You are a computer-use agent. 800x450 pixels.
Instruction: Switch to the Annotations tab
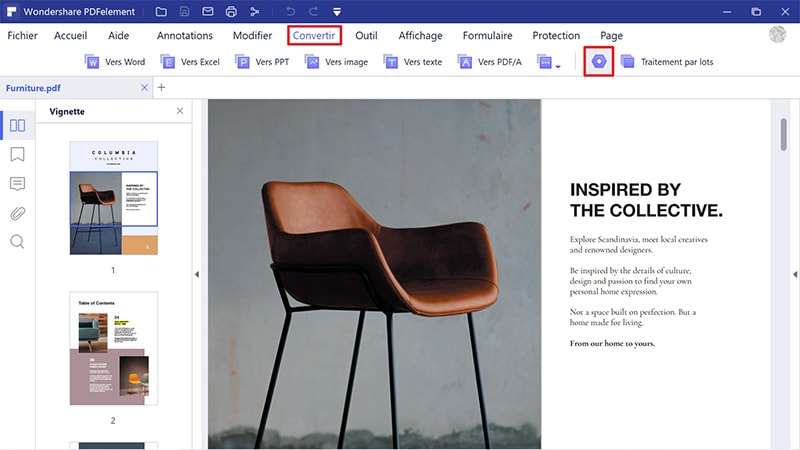(185, 35)
